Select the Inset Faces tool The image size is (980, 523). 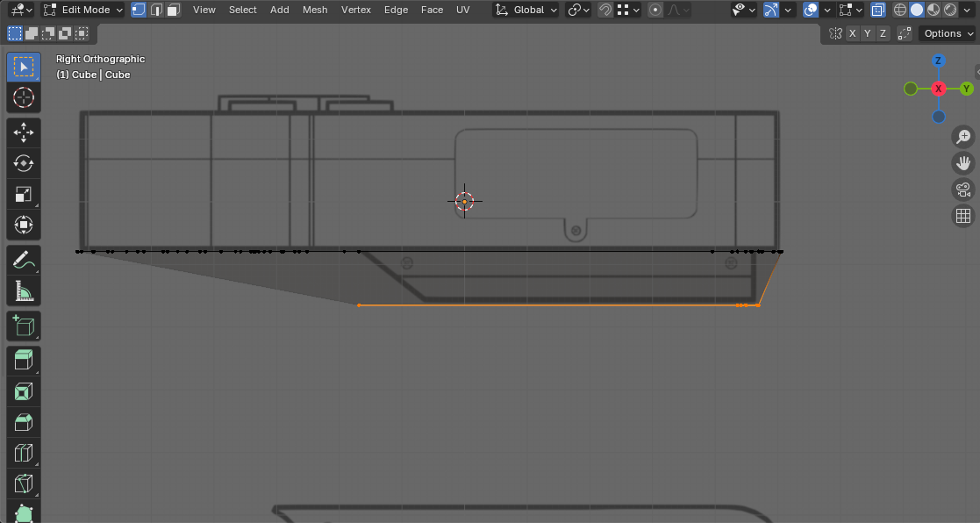pos(23,391)
